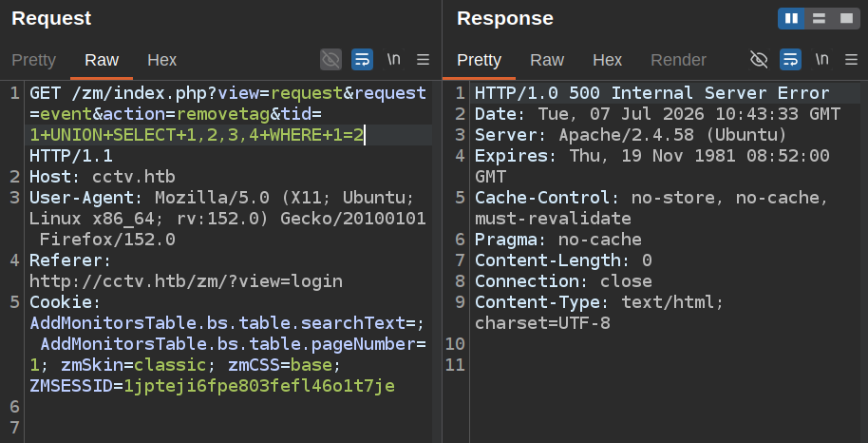868x443 pixels.
Task: Click the zmSkin=classic cookie text
Action: click(x=133, y=365)
